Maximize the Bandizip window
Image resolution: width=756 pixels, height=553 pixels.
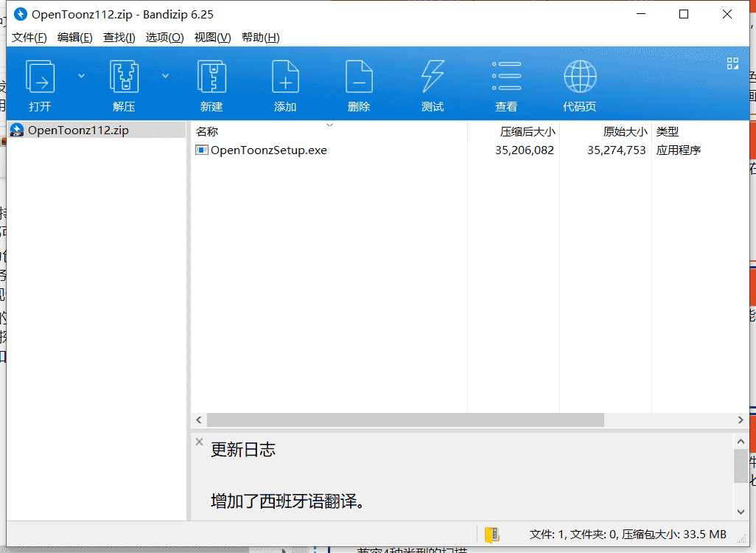click(684, 14)
